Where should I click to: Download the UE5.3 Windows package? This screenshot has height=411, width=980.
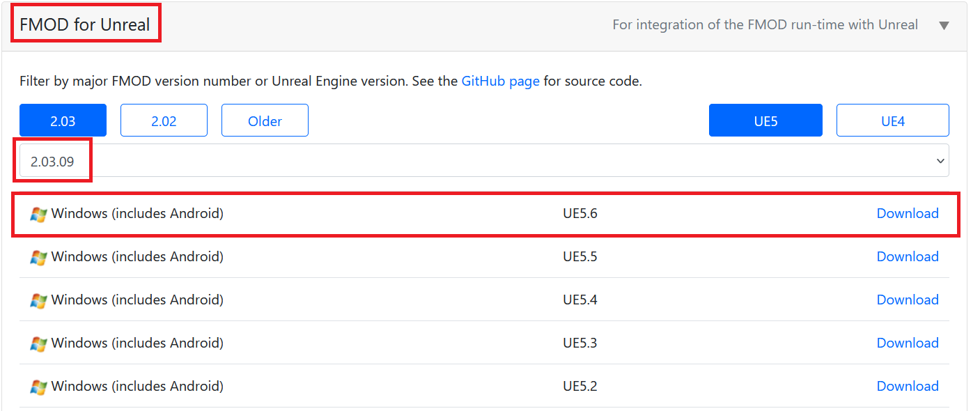(x=908, y=343)
